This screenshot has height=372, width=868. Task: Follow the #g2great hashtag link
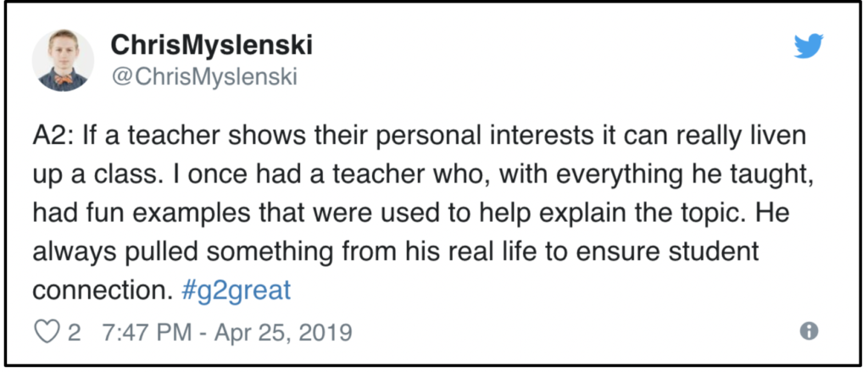pos(236,291)
